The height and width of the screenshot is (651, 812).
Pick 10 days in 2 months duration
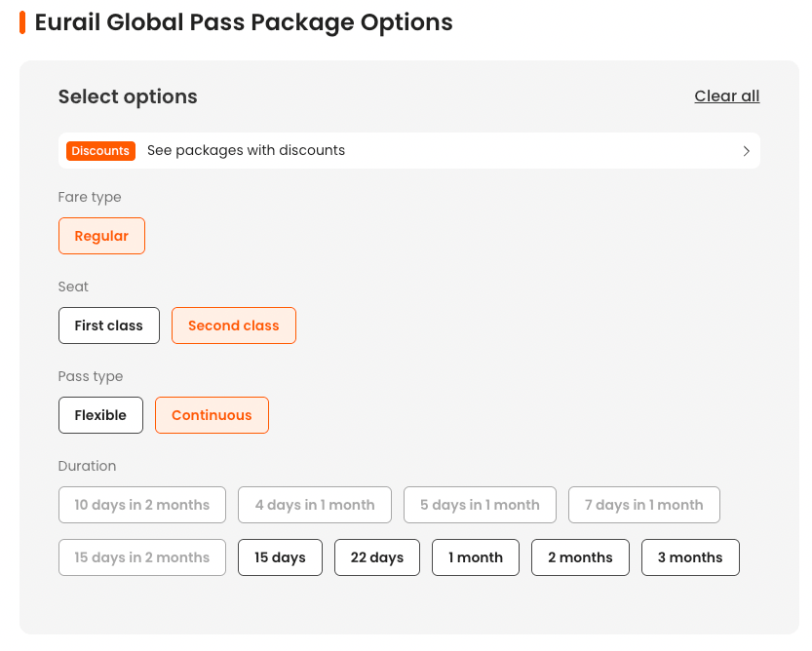142,505
